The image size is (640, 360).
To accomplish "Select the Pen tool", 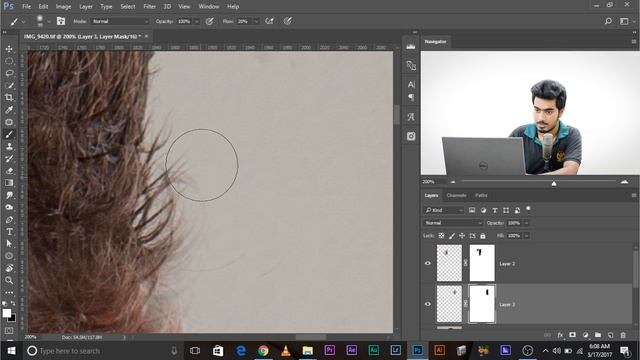I will pyautogui.click(x=9, y=220).
